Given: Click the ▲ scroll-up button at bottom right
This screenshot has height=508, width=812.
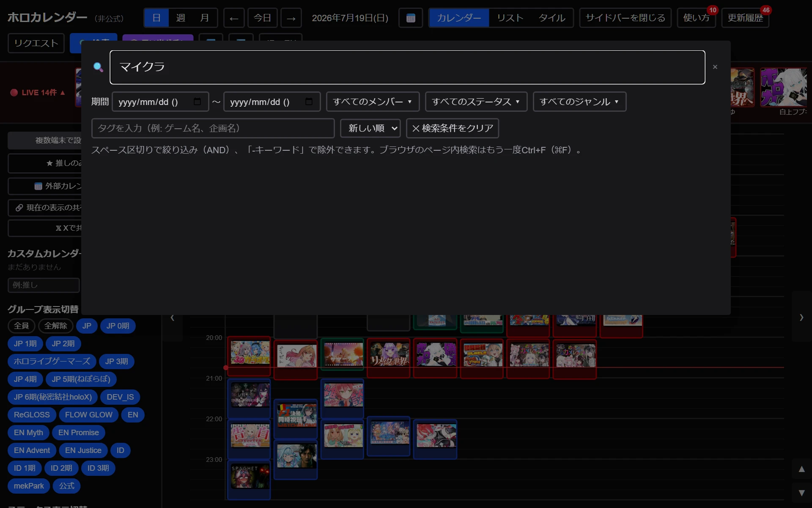Looking at the screenshot, I should tap(801, 469).
